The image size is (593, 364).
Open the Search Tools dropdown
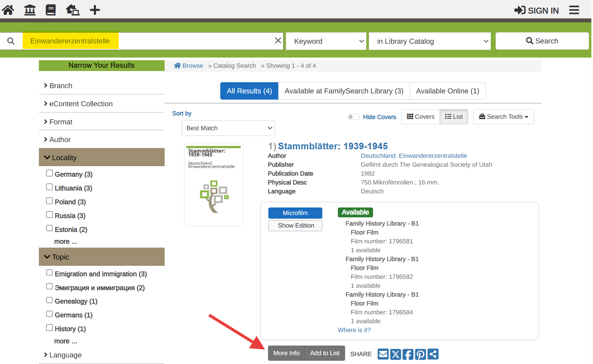pyautogui.click(x=503, y=117)
